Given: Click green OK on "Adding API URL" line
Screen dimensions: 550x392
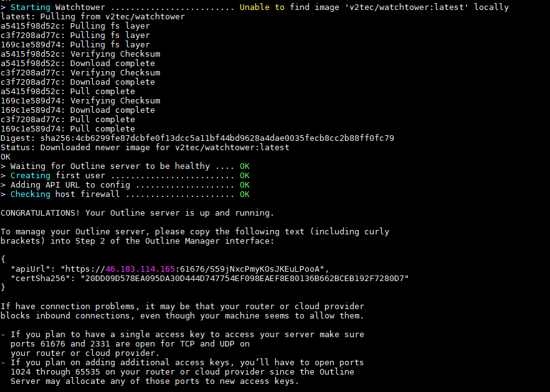Looking at the screenshot, I should 245,185.
